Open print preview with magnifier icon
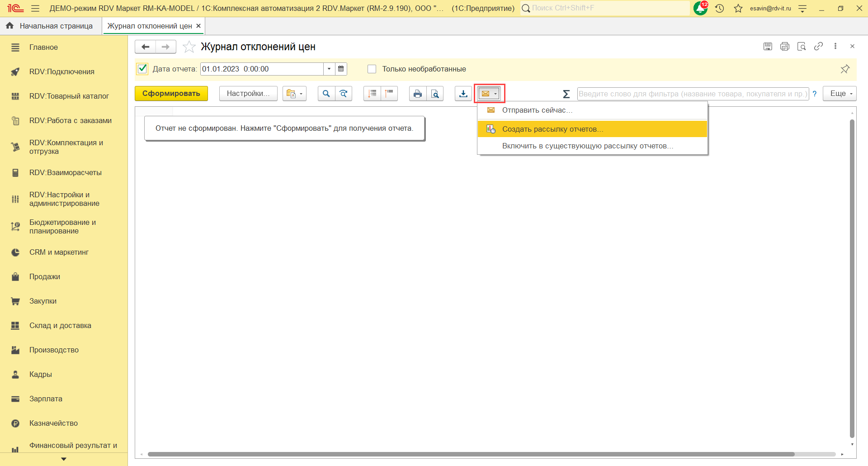868x466 pixels. [x=435, y=94]
